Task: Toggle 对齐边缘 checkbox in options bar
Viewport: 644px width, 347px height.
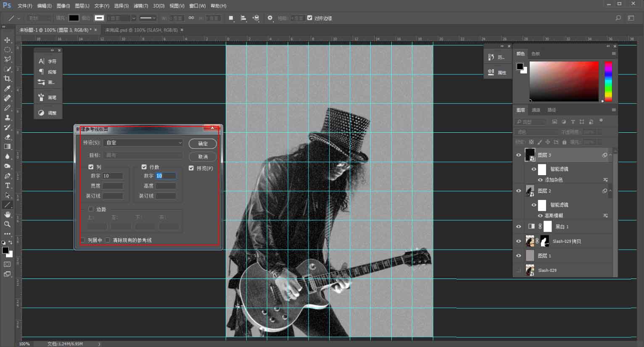Action: click(310, 18)
